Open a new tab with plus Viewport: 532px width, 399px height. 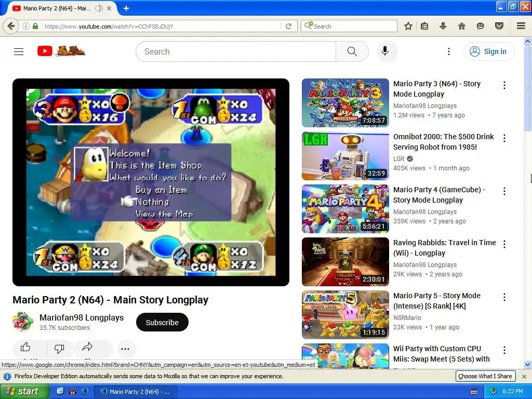point(126,8)
